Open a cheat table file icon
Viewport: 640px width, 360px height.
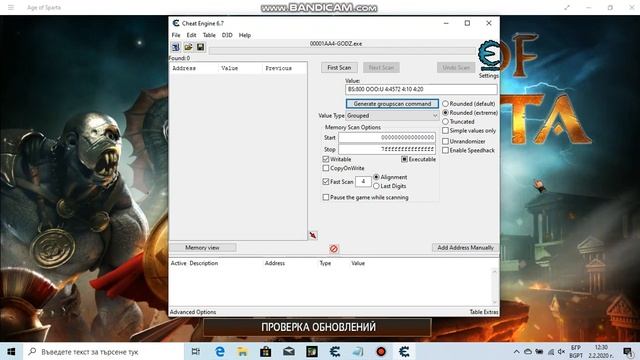[188, 47]
